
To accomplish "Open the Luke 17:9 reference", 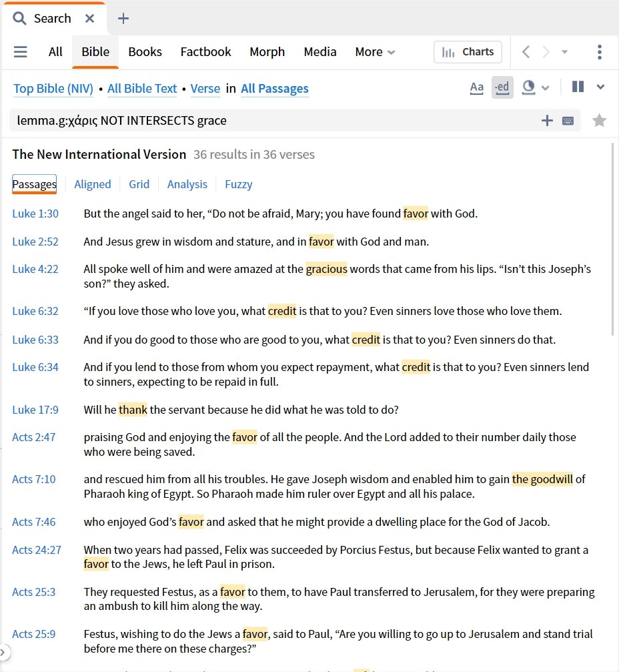I will click(x=35, y=410).
